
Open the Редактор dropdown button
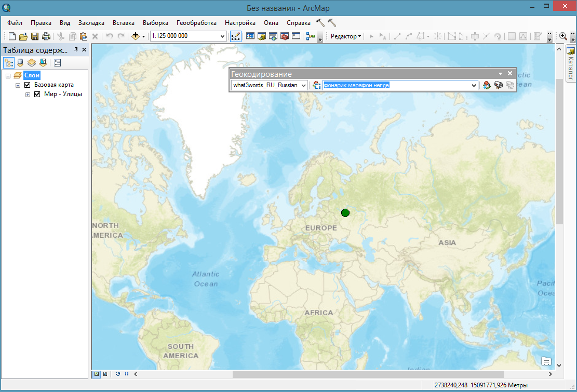(346, 36)
